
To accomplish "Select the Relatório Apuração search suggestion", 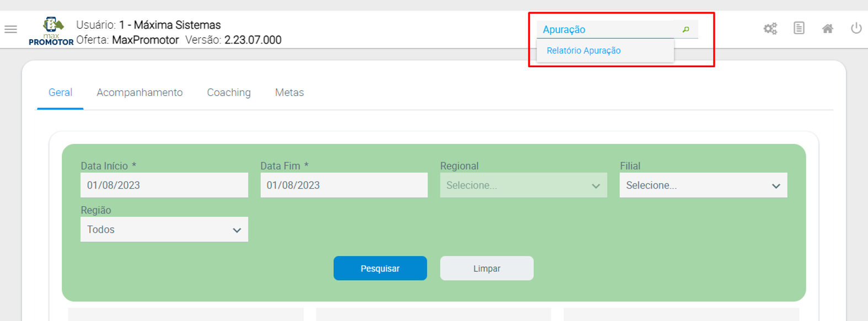I will [x=583, y=51].
